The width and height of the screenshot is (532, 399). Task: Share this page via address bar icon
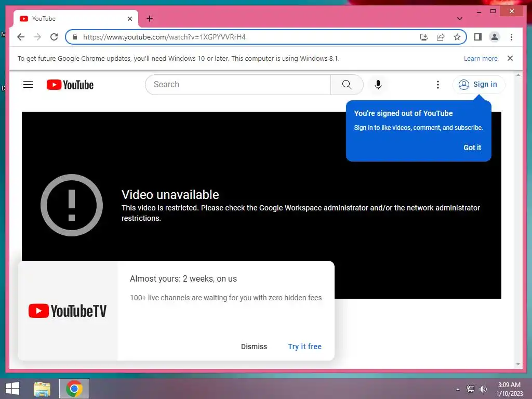pyautogui.click(x=441, y=37)
